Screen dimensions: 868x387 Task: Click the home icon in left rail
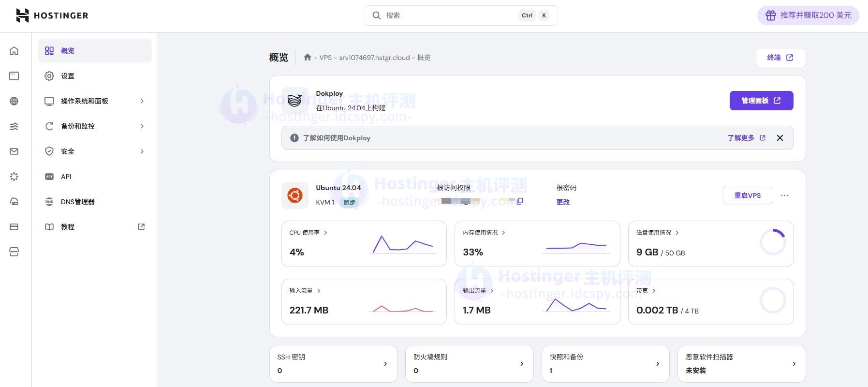click(14, 51)
